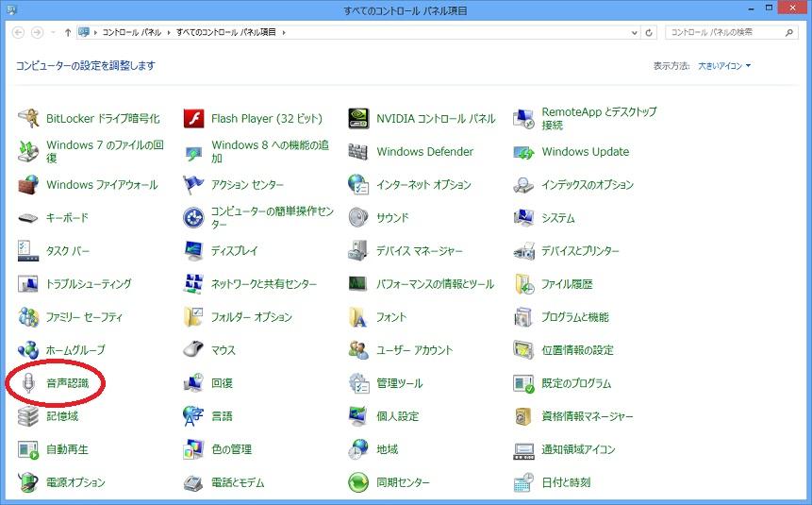This screenshot has width=812, height=505.
Task: Open the 大きいアイコン view dropdown
Action: coord(724,66)
